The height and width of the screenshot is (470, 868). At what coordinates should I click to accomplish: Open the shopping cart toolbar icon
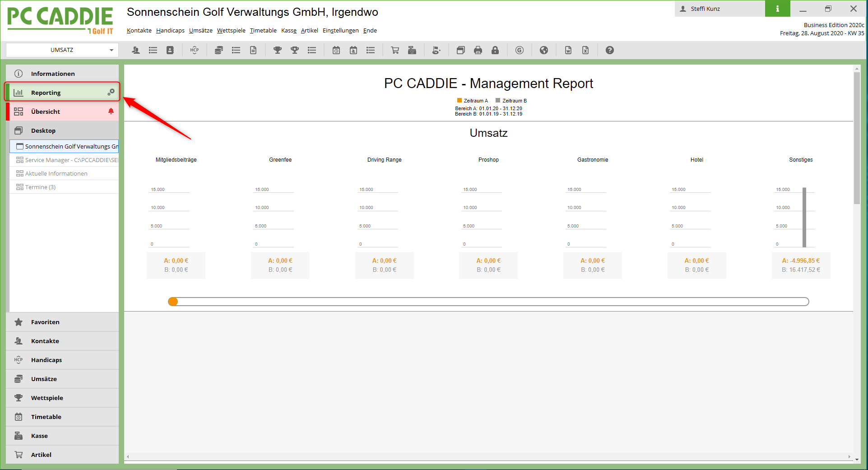pyautogui.click(x=395, y=50)
